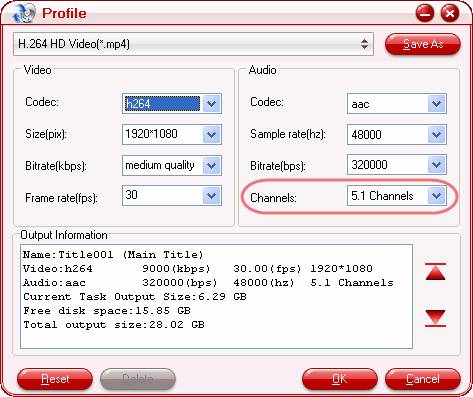Screen dimensions: 473x397
Task: Expand the Size(pix) dropdown arrow
Action: click(x=211, y=134)
